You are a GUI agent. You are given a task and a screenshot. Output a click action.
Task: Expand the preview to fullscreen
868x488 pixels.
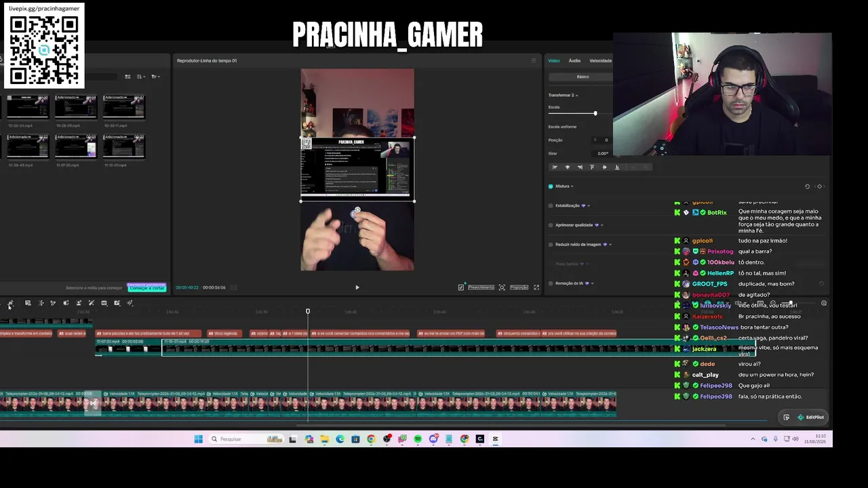point(536,287)
